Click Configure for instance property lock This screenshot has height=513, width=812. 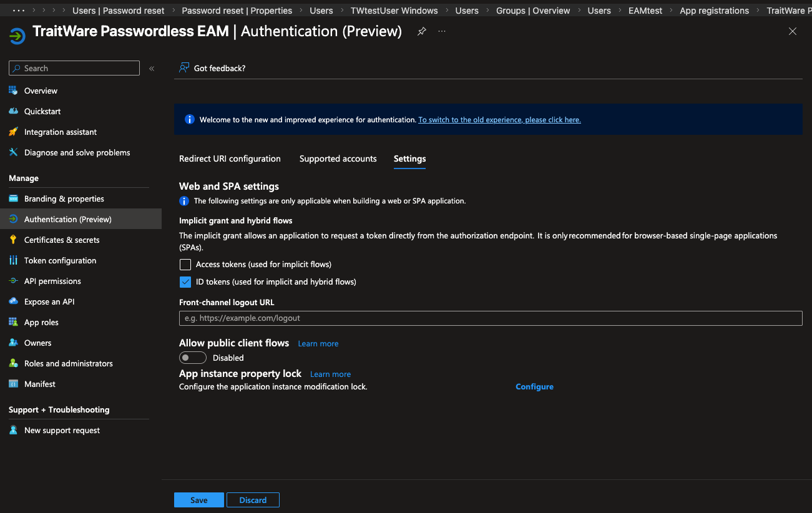[534, 387]
